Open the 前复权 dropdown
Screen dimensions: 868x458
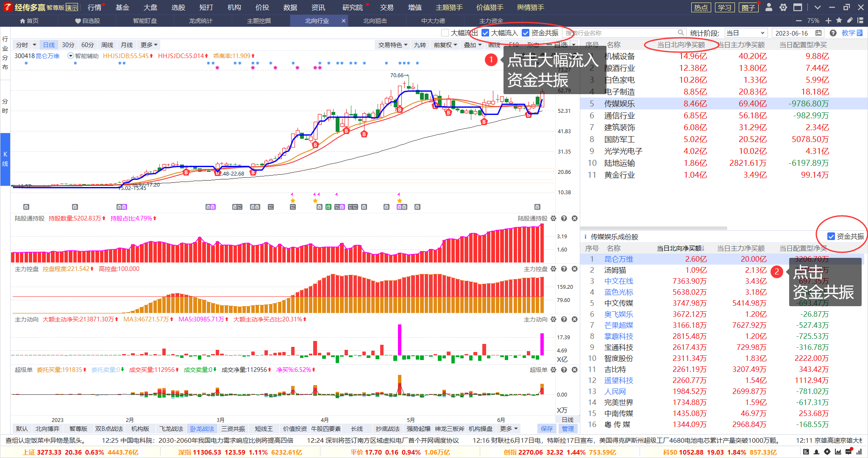445,45
